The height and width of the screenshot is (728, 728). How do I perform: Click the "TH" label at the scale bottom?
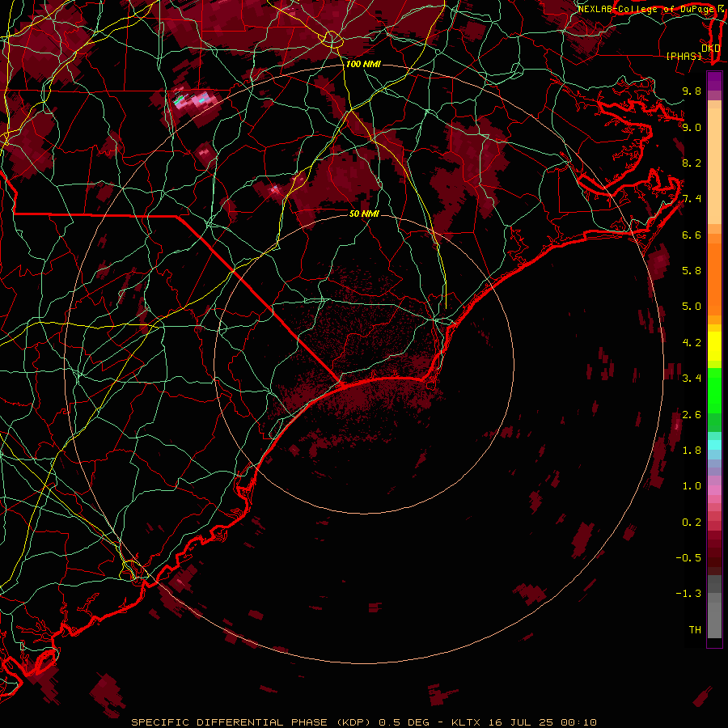(695, 629)
